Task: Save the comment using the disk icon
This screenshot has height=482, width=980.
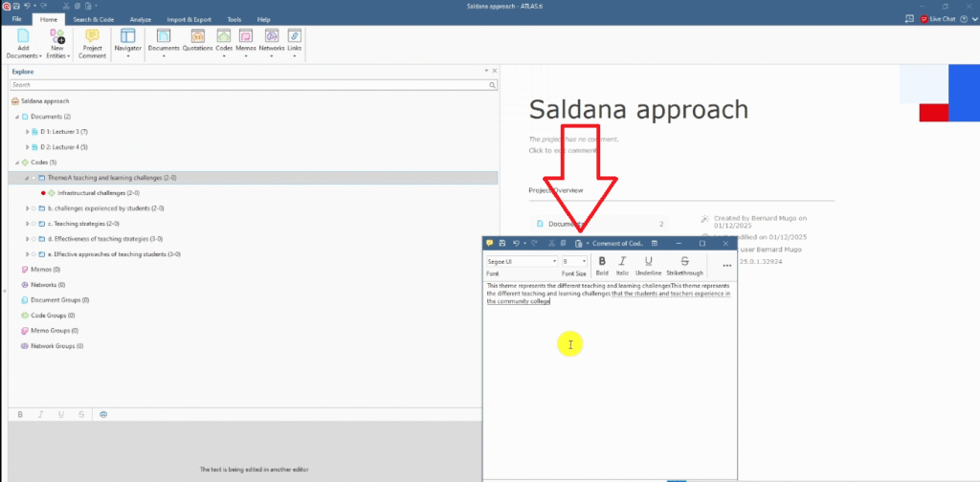Action: (x=502, y=244)
